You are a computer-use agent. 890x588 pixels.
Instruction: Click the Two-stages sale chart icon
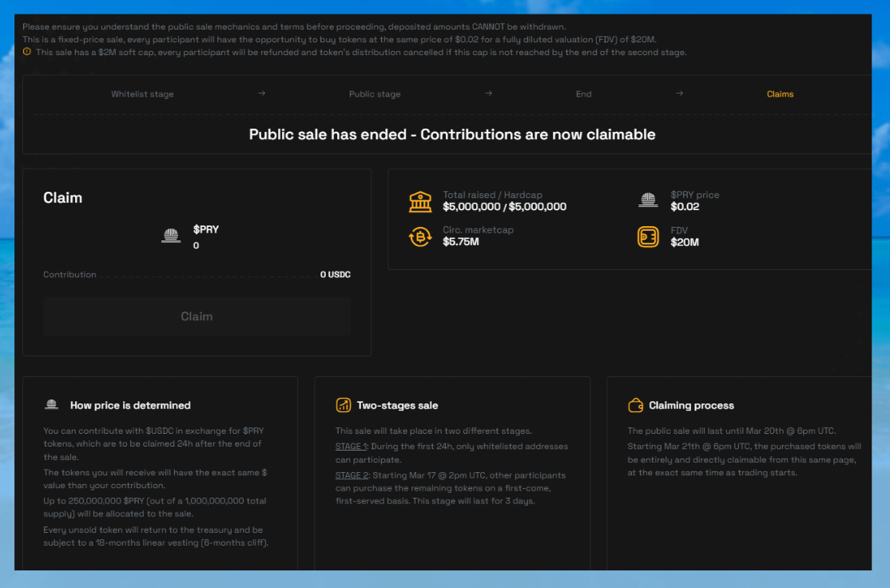pos(344,405)
